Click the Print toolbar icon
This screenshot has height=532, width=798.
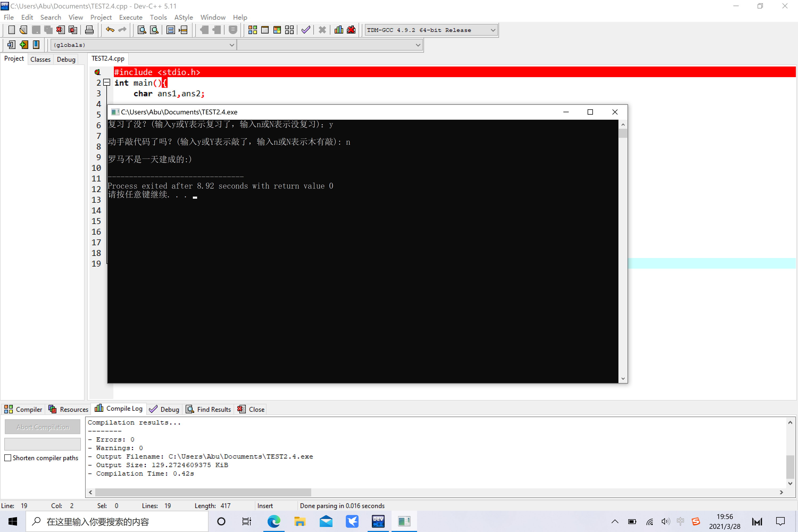89,30
